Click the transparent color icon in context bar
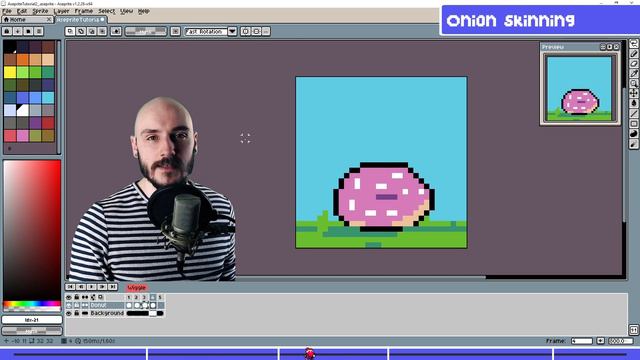The image size is (640, 360). pyautogui.click(x=116, y=31)
